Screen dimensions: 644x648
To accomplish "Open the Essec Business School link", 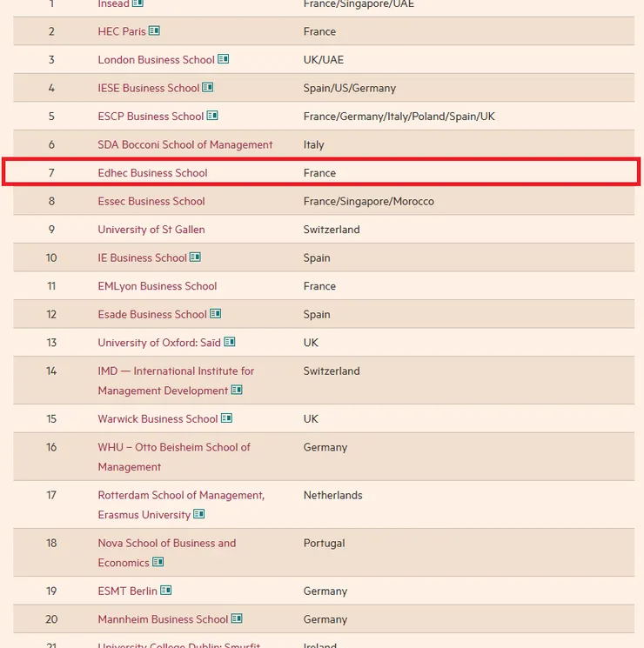I will [151, 201].
